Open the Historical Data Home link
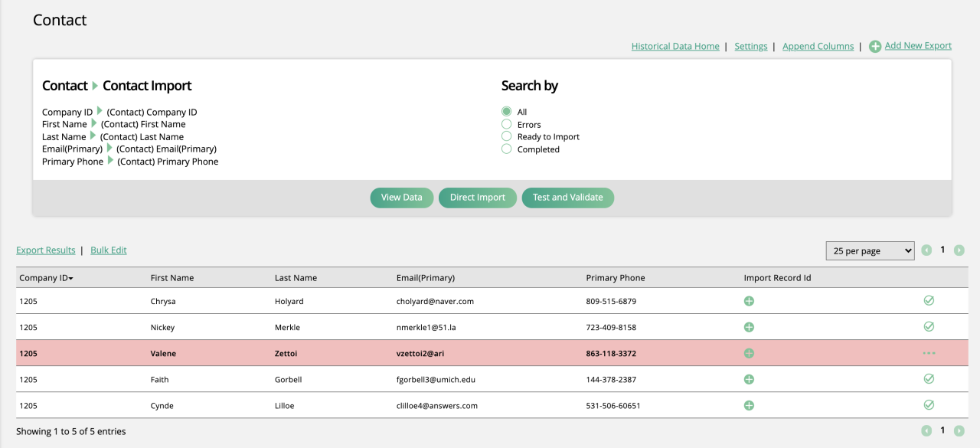The height and width of the screenshot is (448, 980). click(675, 47)
